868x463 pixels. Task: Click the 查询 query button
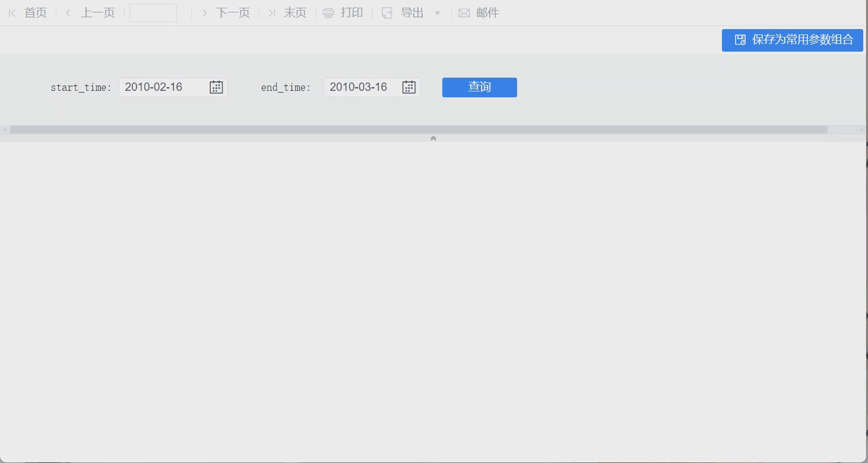pyautogui.click(x=479, y=87)
